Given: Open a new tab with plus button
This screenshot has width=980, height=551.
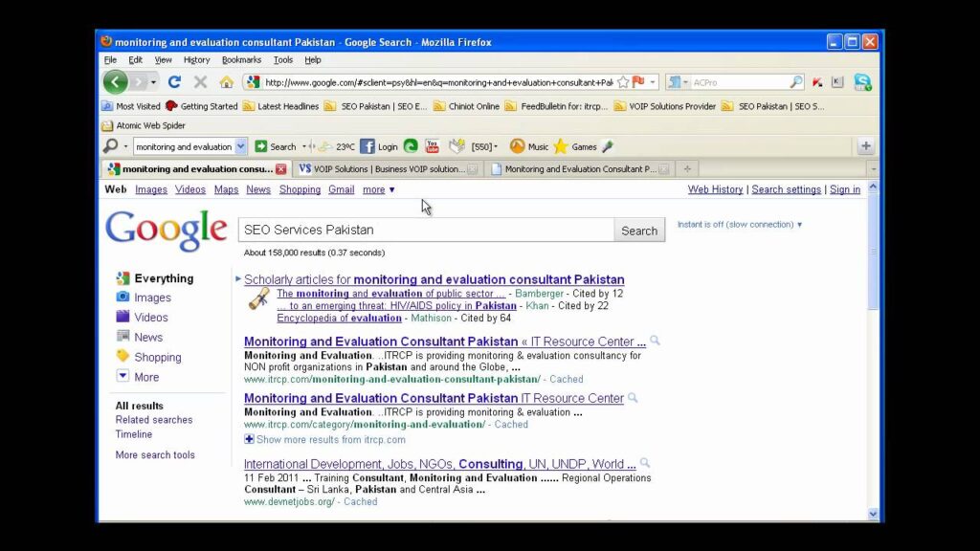Looking at the screenshot, I should point(687,168).
